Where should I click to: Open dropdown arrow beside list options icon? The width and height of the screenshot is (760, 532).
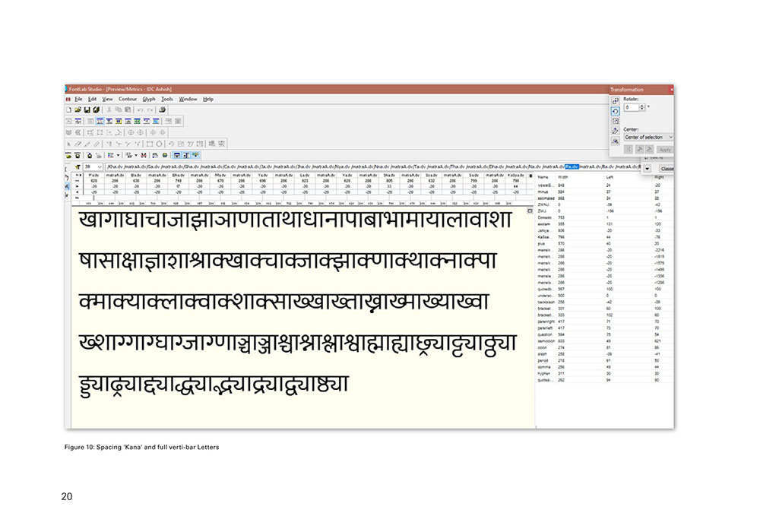(119, 156)
